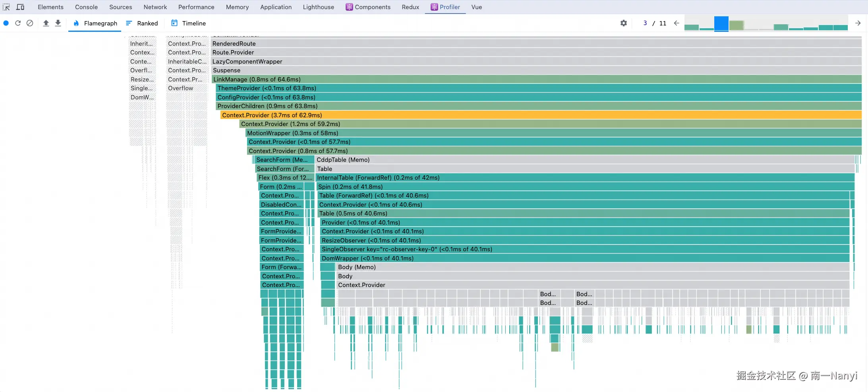This screenshot has width=868, height=392.
Task: Select the Flamegraph view tab
Action: coord(95,23)
